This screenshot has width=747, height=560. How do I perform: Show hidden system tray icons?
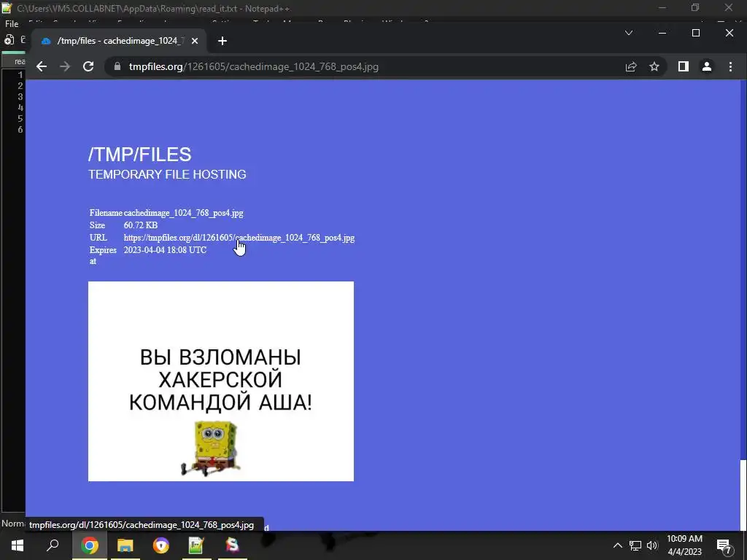[x=617, y=545]
